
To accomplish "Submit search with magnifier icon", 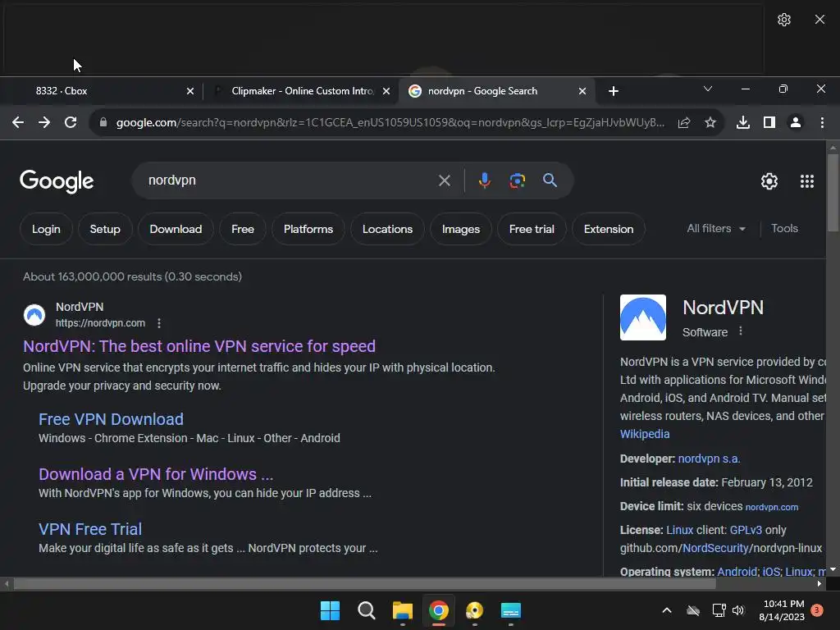I will [x=550, y=180].
